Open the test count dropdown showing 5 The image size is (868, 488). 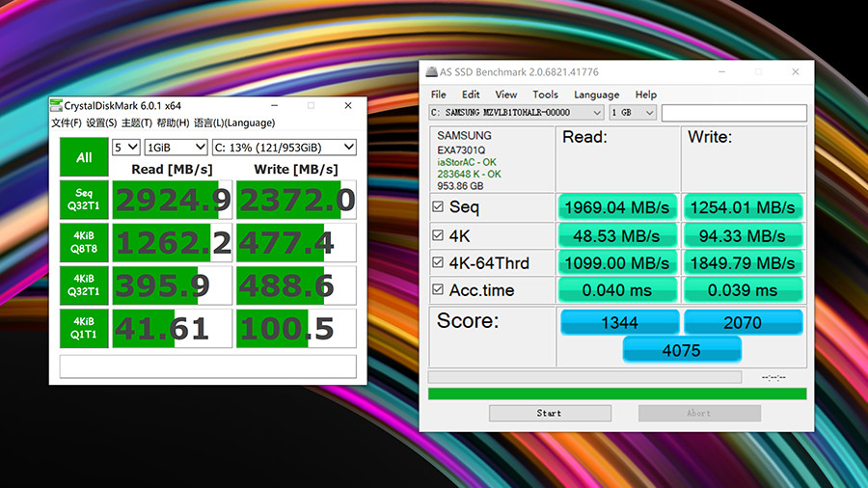point(125,148)
